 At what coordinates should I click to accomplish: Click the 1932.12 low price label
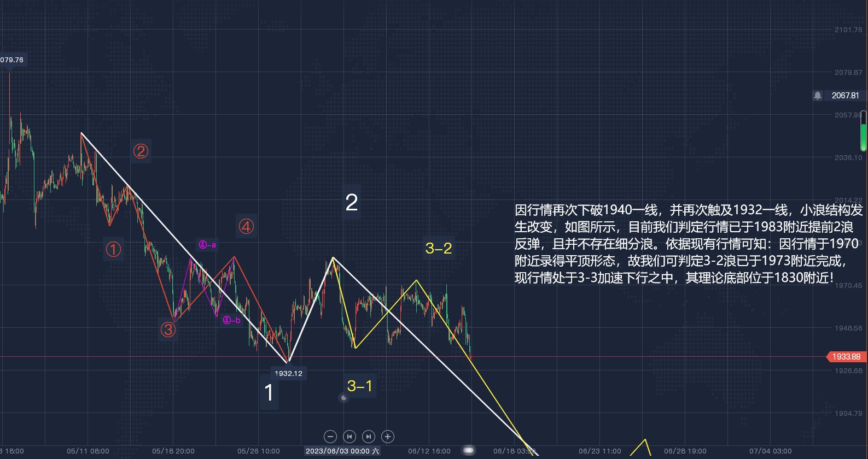pos(288,373)
